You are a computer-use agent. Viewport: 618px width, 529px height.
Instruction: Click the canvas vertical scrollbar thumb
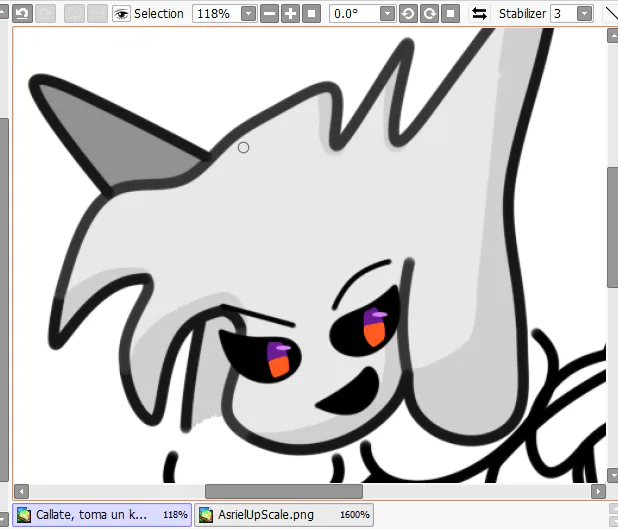pyautogui.click(x=612, y=227)
